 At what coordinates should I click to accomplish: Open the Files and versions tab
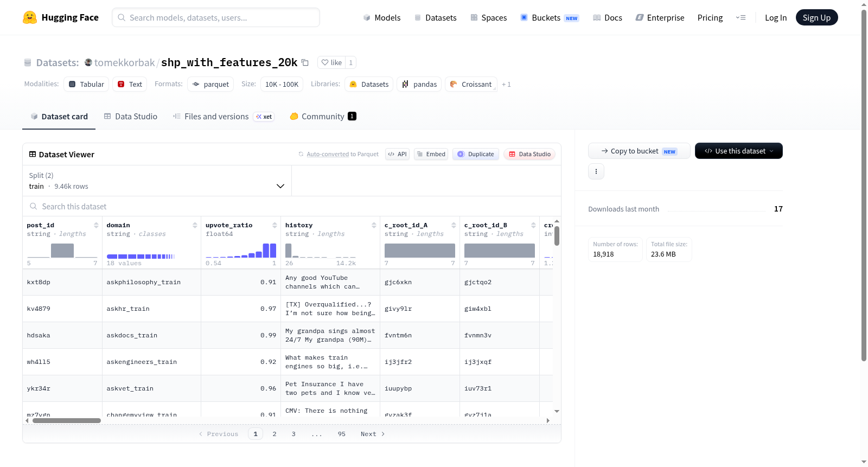[x=224, y=116]
